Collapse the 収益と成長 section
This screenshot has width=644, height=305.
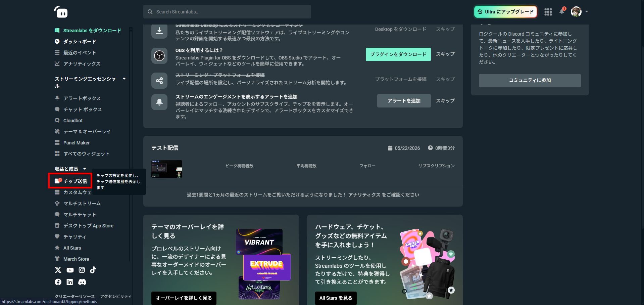point(85,169)
